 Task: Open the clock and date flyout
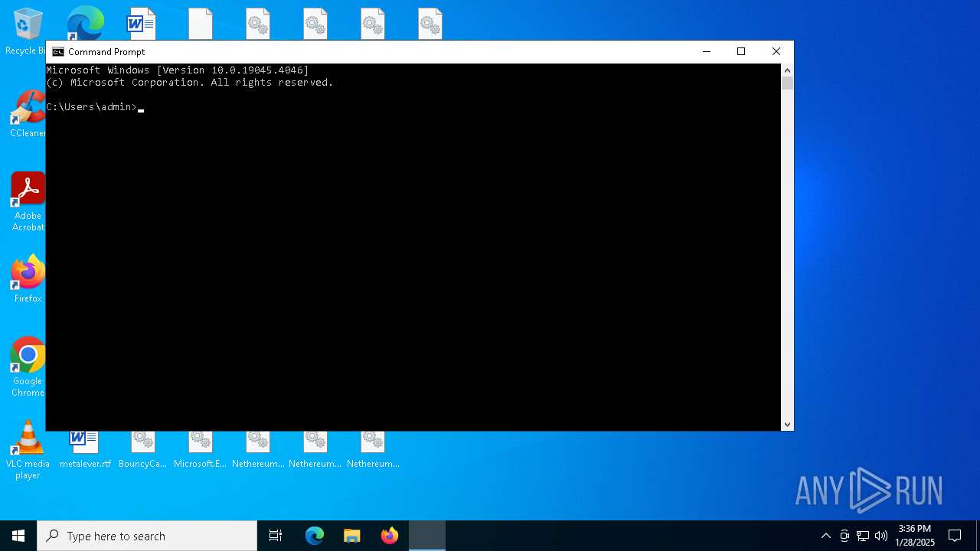coord(915,536)
